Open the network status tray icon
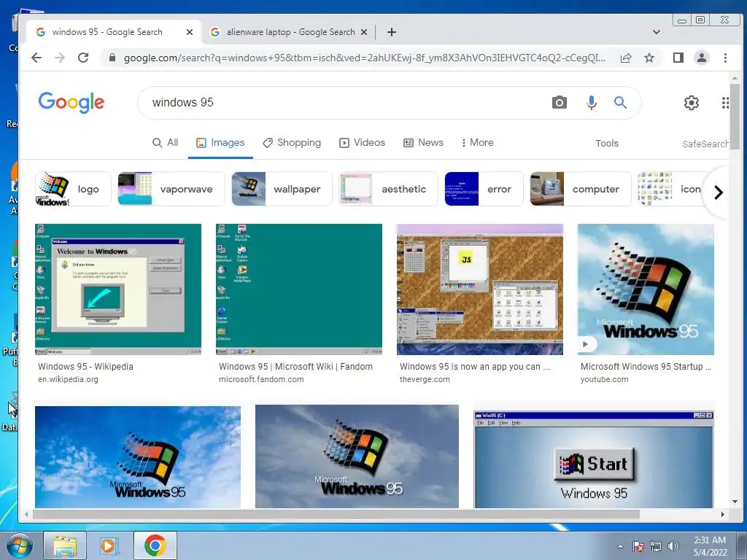This screenshot has height=560, width=747. 656,546
